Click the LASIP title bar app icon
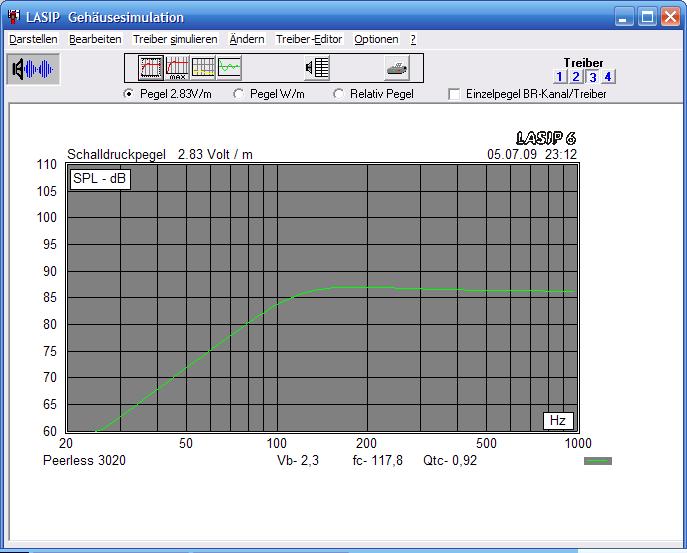 14,18
